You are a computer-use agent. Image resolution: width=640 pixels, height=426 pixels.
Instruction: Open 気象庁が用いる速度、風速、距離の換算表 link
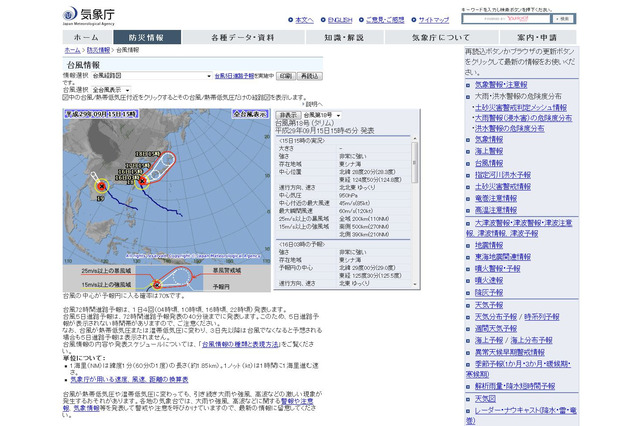129,379
